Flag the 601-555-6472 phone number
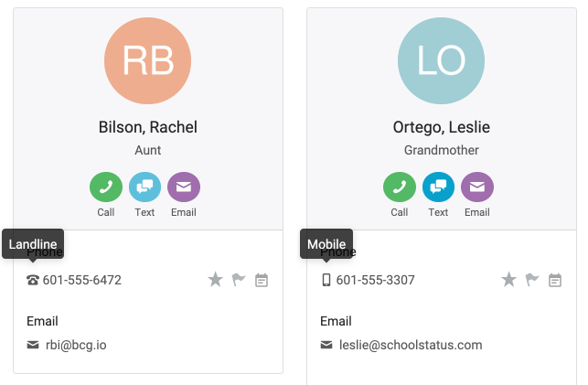The width and height of the screenshot is (588, 385). point(239,280)
